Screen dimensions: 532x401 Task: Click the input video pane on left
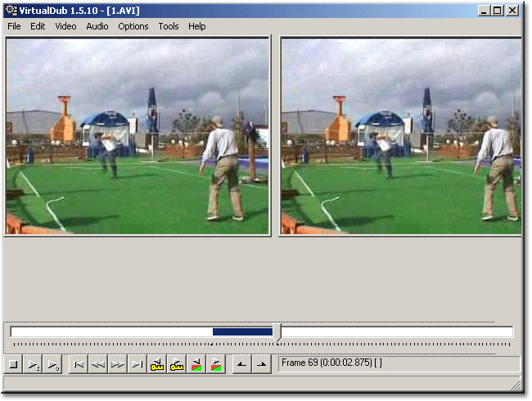coord(138,136)
